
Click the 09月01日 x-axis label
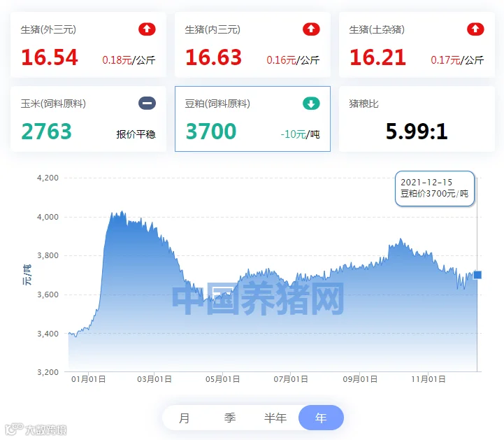(x=360, y=379)
